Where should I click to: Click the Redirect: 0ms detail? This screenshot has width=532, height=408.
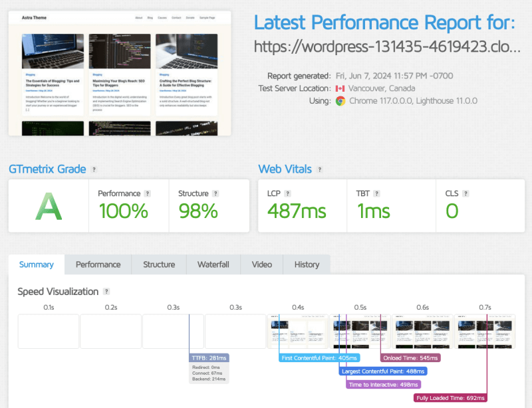pyautogui.click(x=206, y=367)
